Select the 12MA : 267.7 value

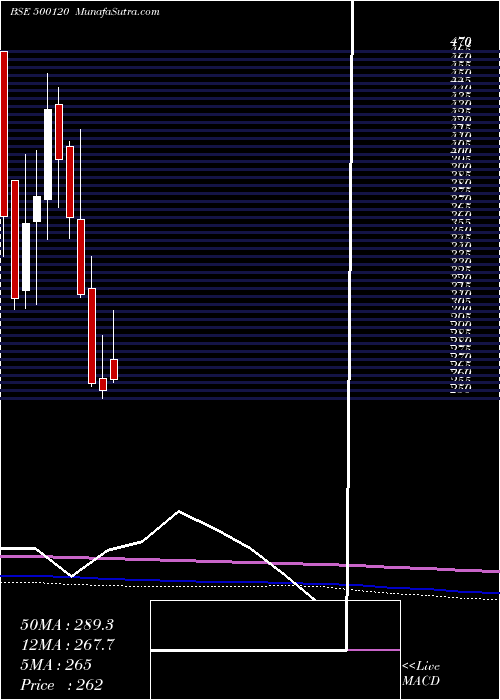68,645
